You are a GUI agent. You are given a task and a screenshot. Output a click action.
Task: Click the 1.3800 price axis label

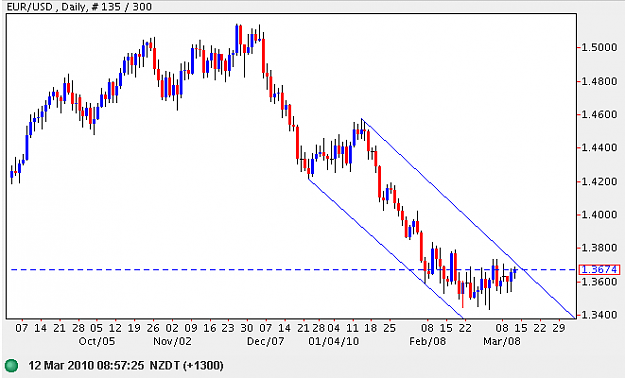[599, 248]
